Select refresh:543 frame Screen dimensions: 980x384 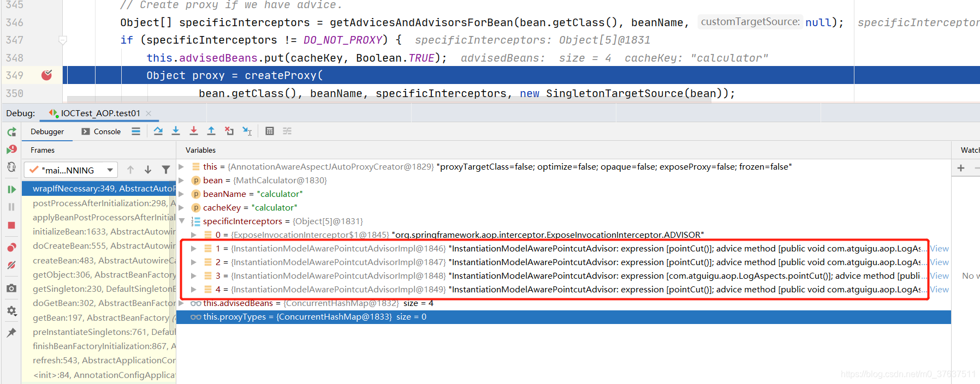pyautogui.click(x=99, y=360)
